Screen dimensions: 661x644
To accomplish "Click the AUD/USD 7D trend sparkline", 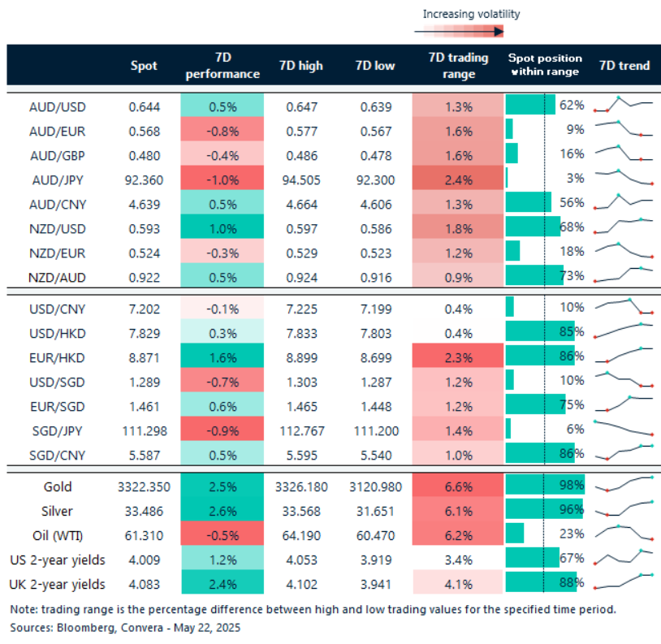I will [624, 106].
